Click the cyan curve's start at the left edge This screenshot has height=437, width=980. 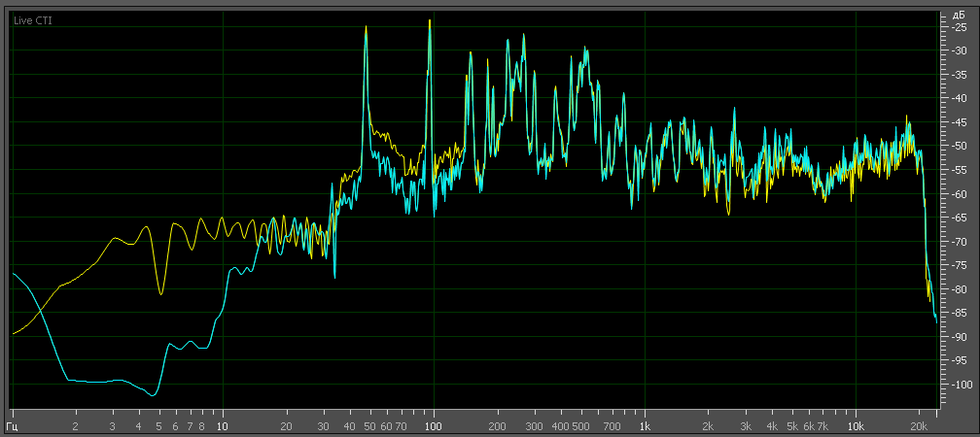[x=14, y=274]
